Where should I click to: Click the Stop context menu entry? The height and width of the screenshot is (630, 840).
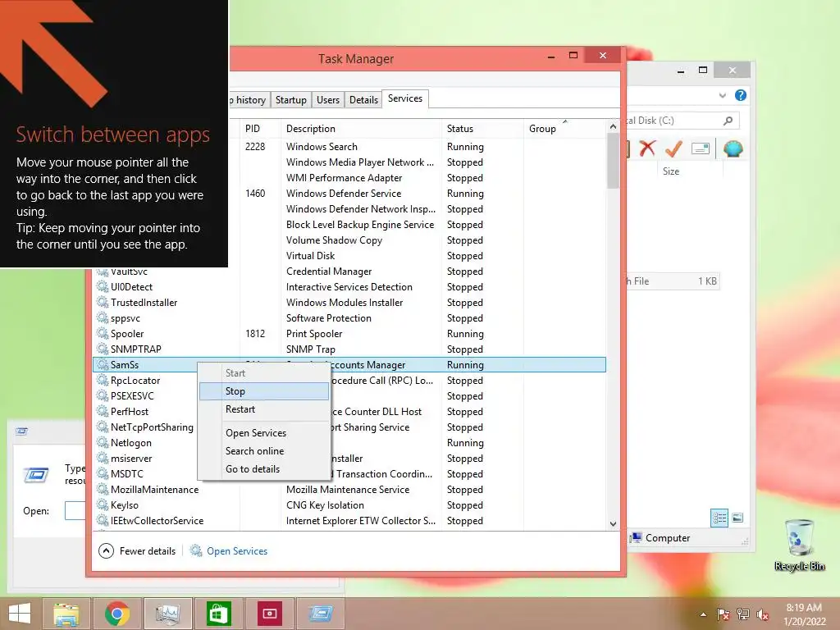263,391
